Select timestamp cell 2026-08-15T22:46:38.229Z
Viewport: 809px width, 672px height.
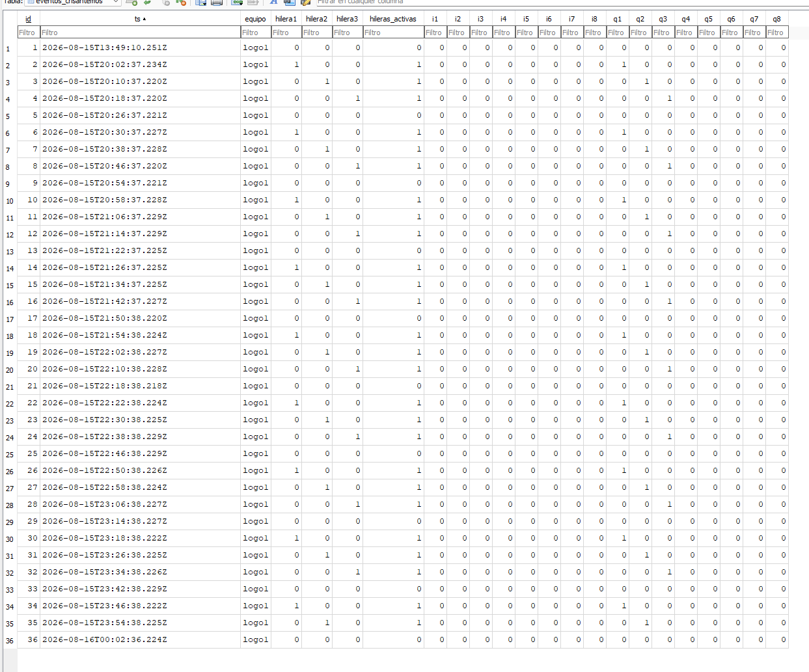point(140,453)
